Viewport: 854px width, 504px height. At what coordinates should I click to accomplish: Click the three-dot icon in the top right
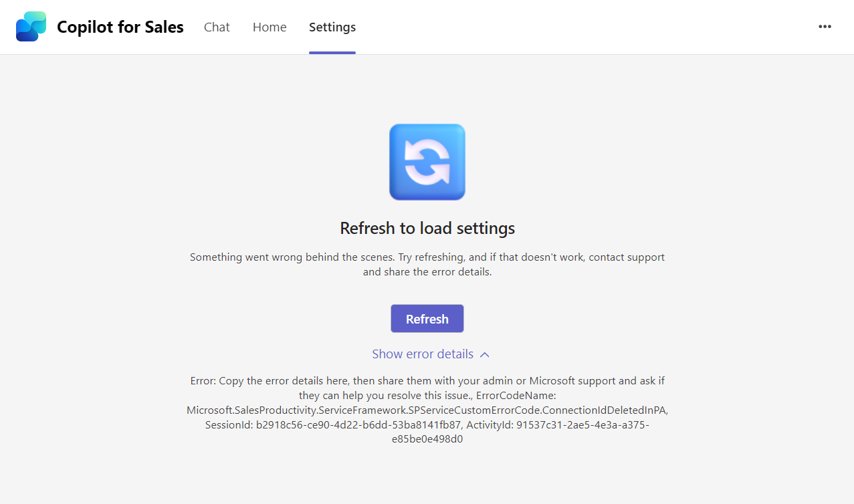825,27
